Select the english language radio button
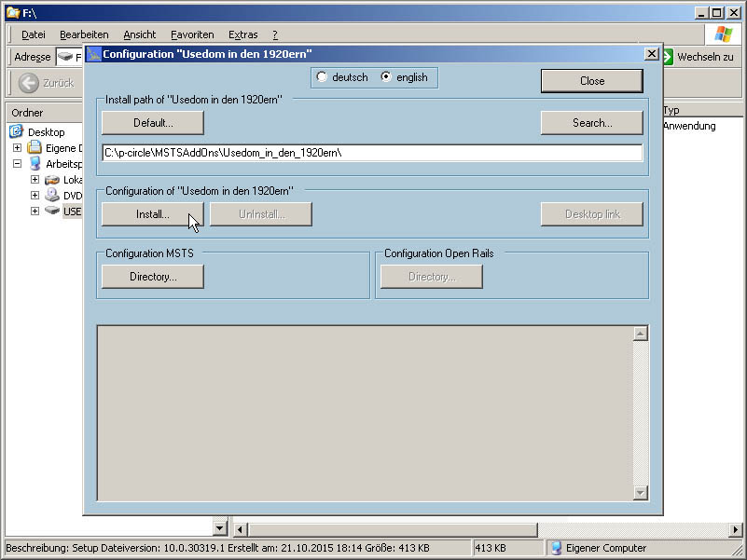 [x=386, y=77]
